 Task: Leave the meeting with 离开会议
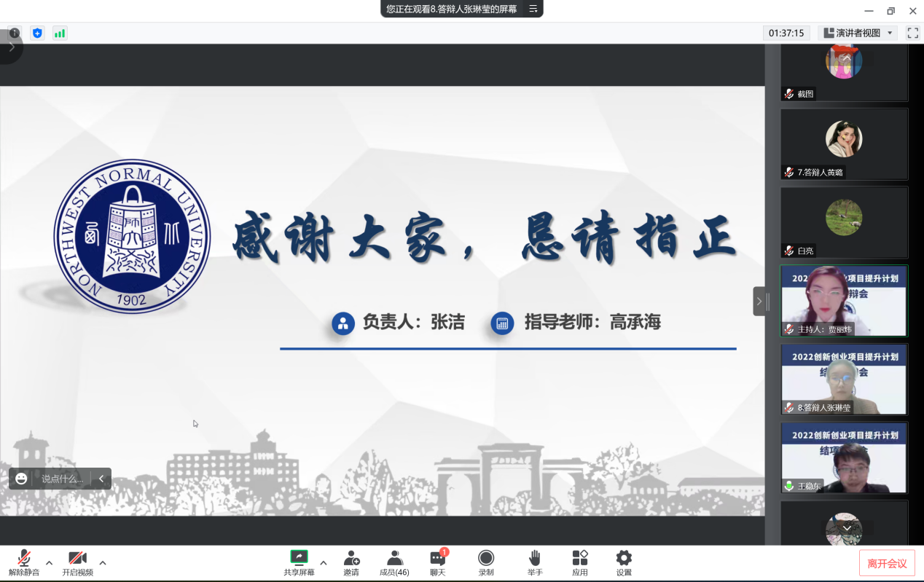coord(887,563)
